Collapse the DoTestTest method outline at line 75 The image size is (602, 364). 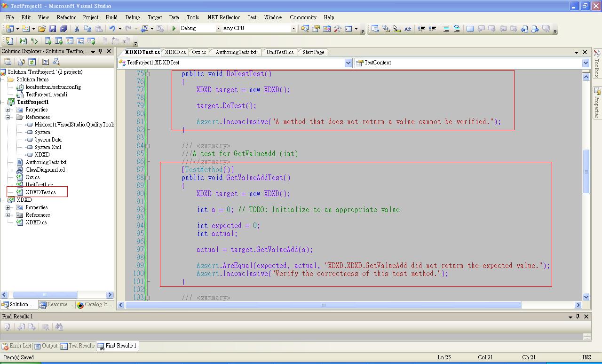click(147, 74)
